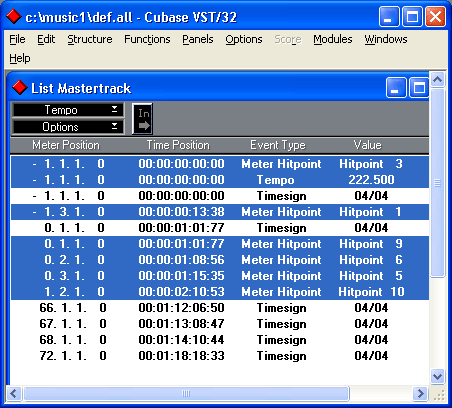Open the Modules menu
452x408 pixels.
[333, 39]
